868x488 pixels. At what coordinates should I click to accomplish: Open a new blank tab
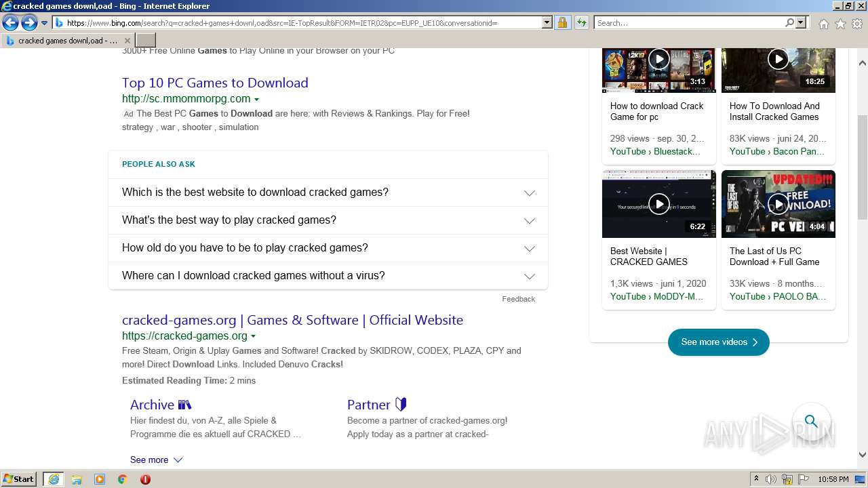pyautogui.click(x=145, y=41)
